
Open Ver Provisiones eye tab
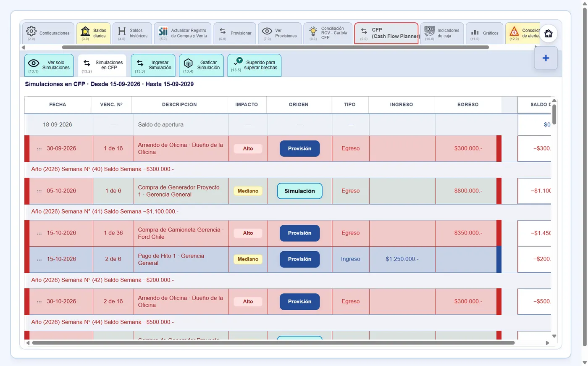(x=280, y=33)
